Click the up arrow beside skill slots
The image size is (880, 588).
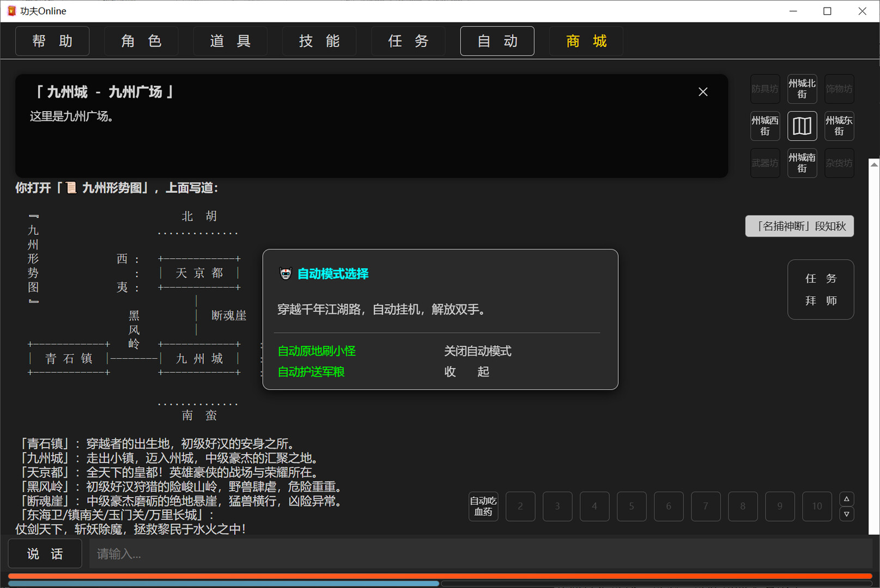(x=846, y=498)
